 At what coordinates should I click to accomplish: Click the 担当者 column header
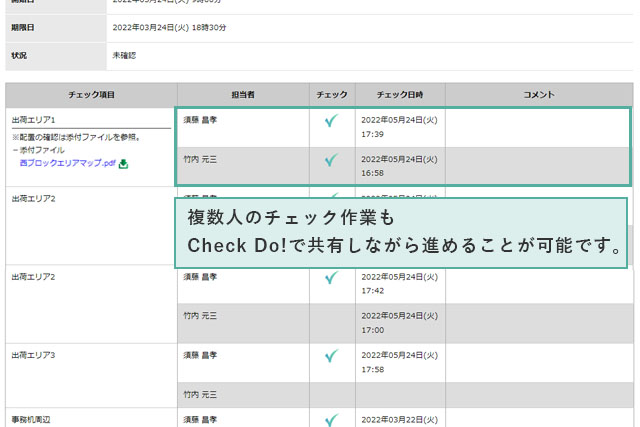[243, 95]
